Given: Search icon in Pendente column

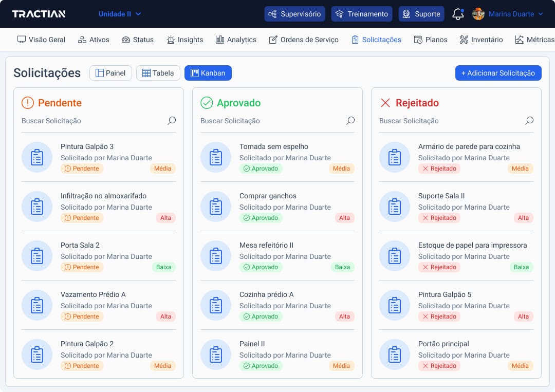Looking at the screenshot, I should (x=172, y=121).
